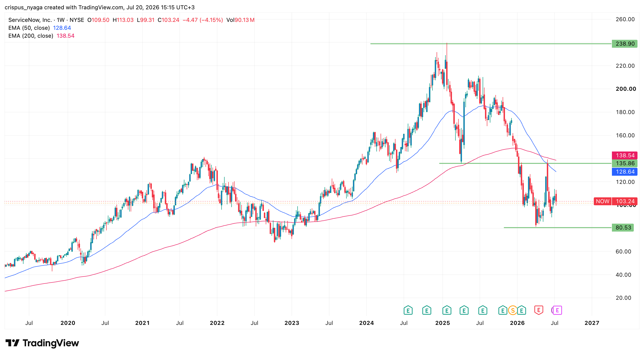Click the green earnings marker below Jul 2024
Image resolution: width=644 pixels, height=357 pixels.
[408, 310]
